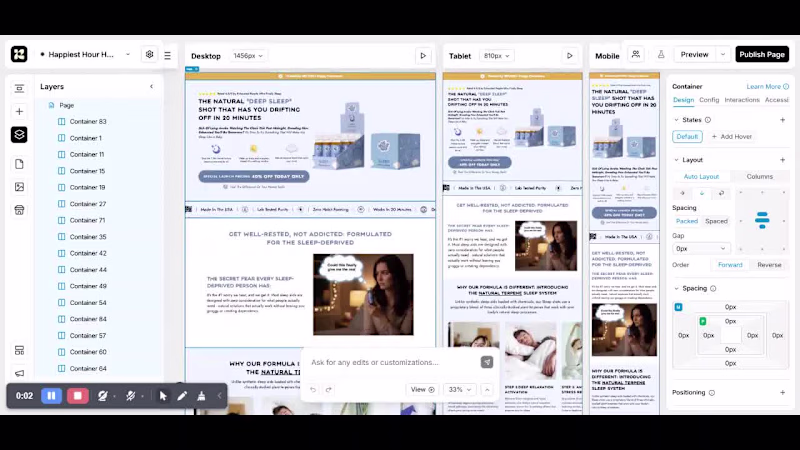Open the project name dropdown arrow
800x450 pixels.
click(x=128, y=54)
